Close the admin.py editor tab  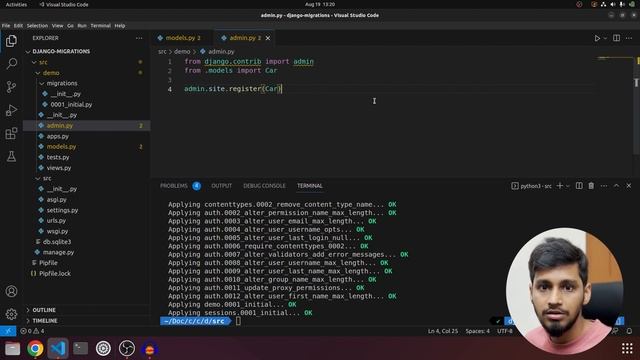point(268,38)
